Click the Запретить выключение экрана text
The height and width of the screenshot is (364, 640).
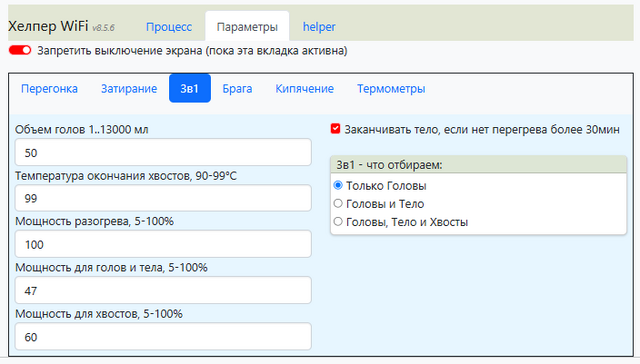click(192, 51)
